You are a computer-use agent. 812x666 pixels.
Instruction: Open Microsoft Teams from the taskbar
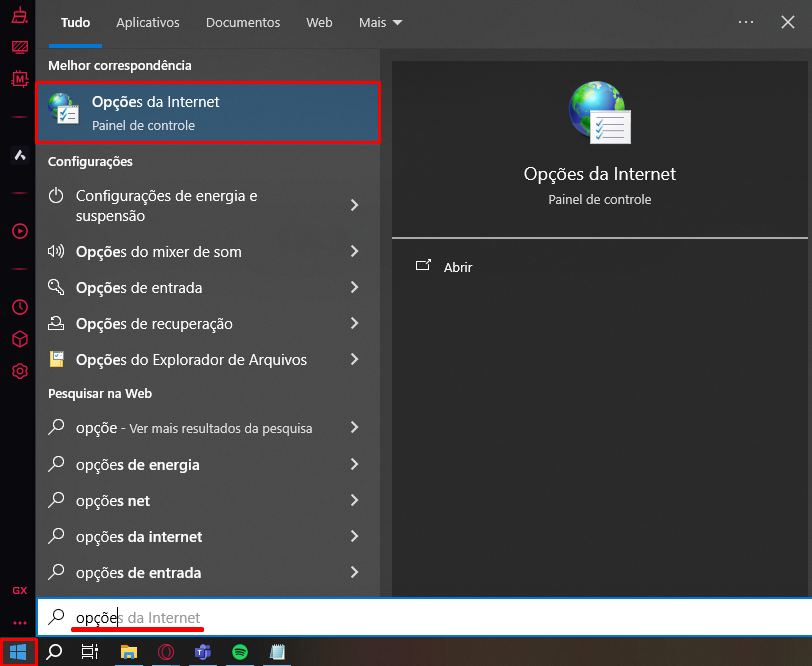click(203, 652)
